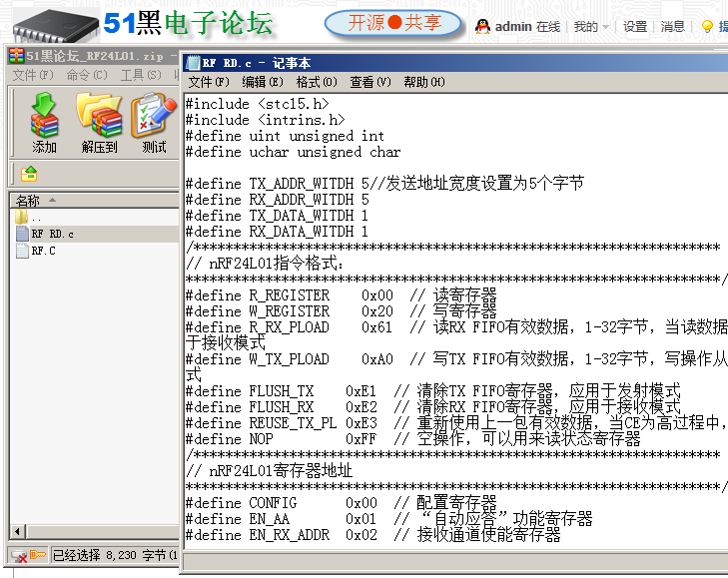Click Notepad icon in RF RD.c title bar
Image resolution: width=728 pixels, height=578 pixels.
(x=192, y=63)
